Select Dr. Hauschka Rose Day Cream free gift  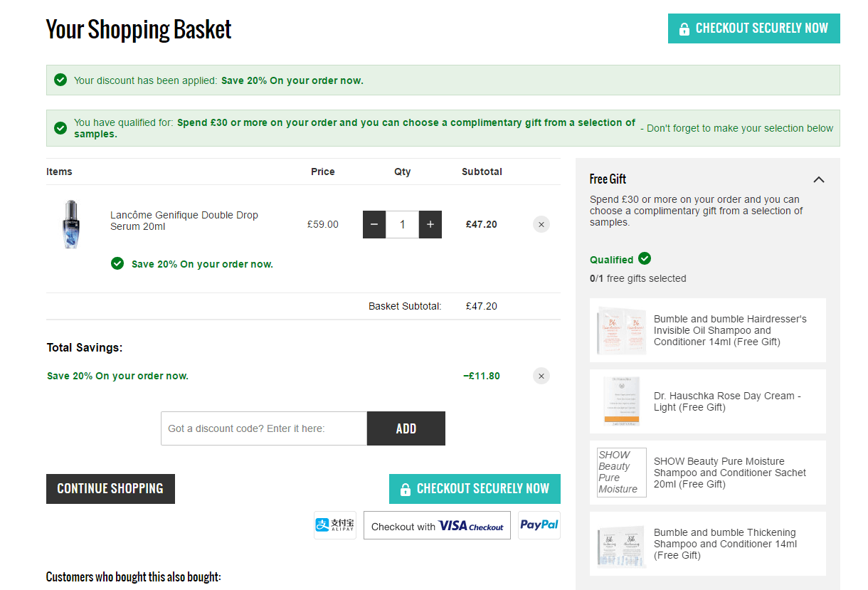point(708,401)
